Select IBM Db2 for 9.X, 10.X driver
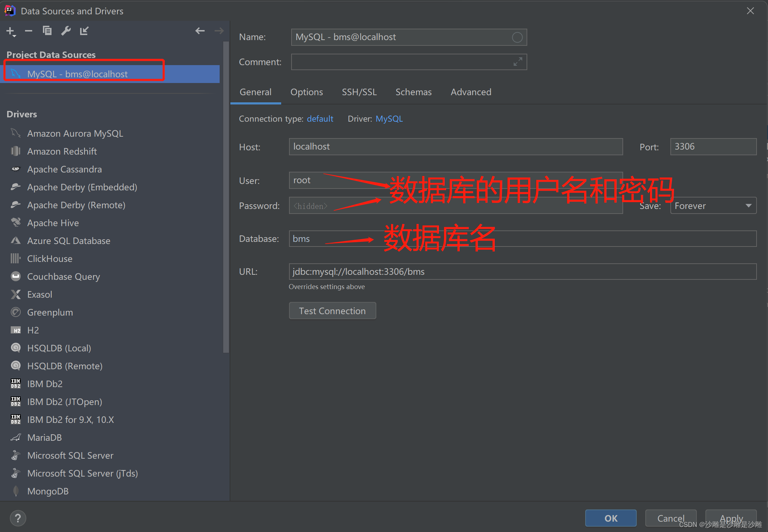This screenshot has height=532, width=768. click(110, 420)
